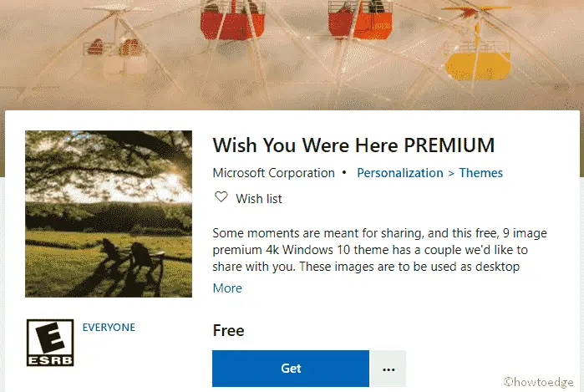Add theme via Wish list label

tap(259, 199)
